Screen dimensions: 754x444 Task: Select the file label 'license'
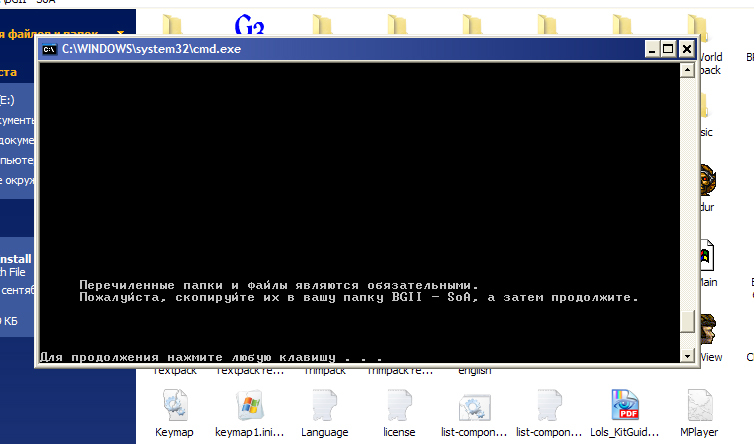tap(399, 432)
